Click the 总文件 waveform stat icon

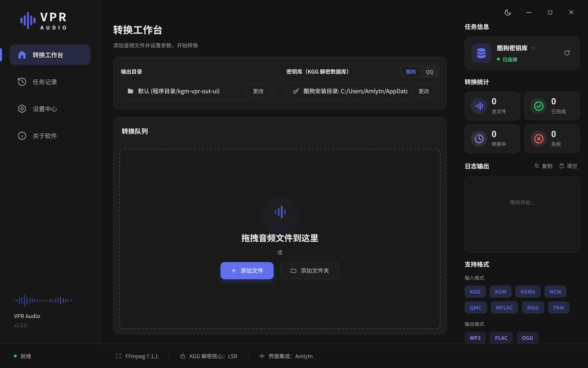479,106
